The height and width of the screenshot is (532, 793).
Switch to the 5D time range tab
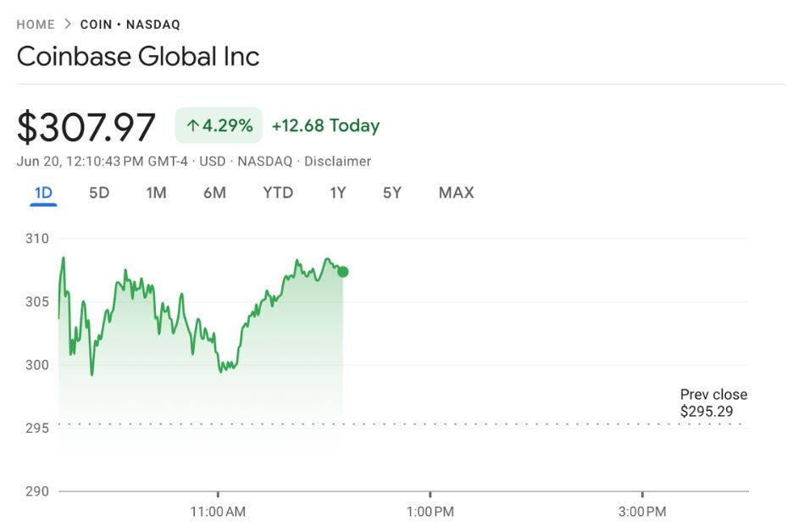pos(99,193)
